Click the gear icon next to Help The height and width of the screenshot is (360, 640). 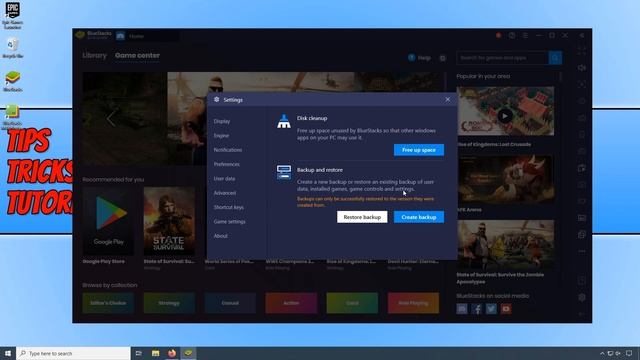442,58
